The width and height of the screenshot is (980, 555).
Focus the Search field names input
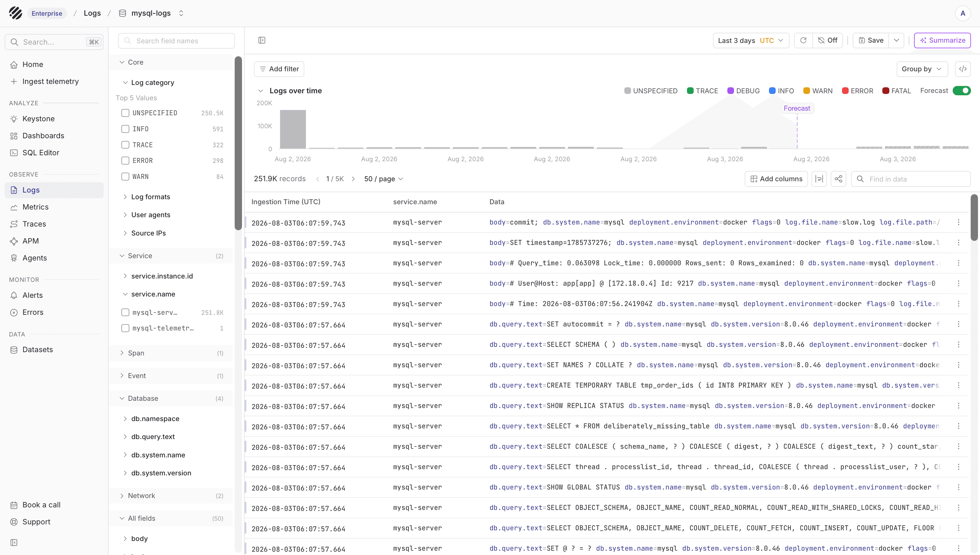pyautogui.click(x=176, y=41)
